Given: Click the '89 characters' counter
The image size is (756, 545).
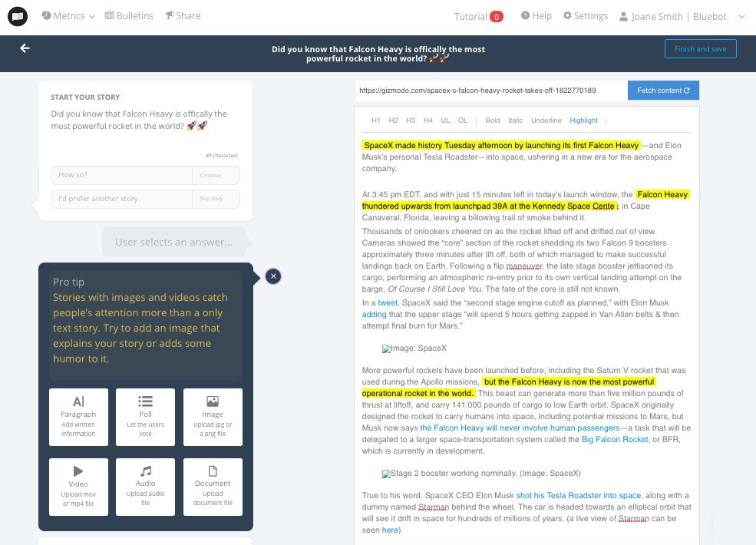Looking at the screenshot, I should (221, 155).
